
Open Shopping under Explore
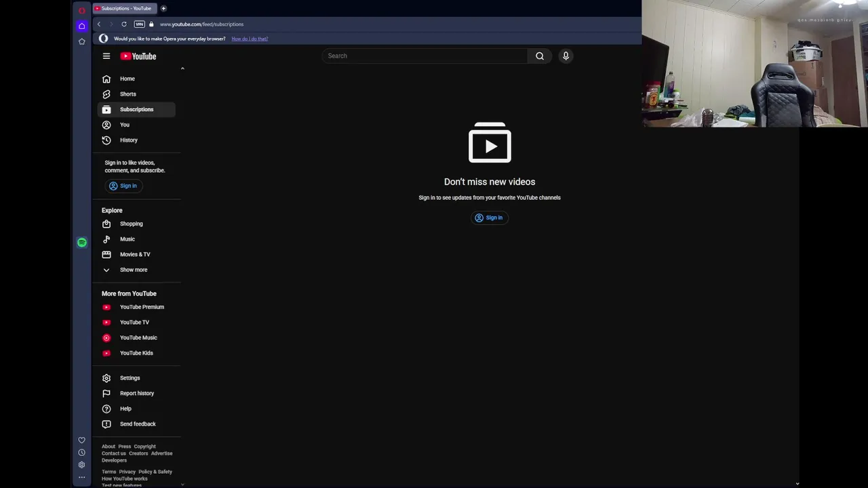click(136, 224)
